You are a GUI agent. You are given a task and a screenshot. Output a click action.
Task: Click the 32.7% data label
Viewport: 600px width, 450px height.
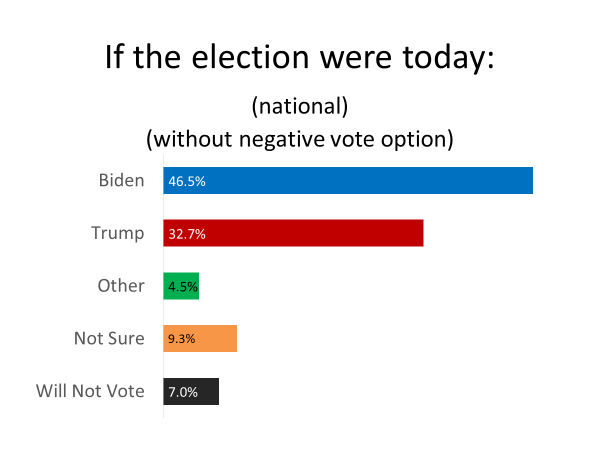click(x=187, y=234)
